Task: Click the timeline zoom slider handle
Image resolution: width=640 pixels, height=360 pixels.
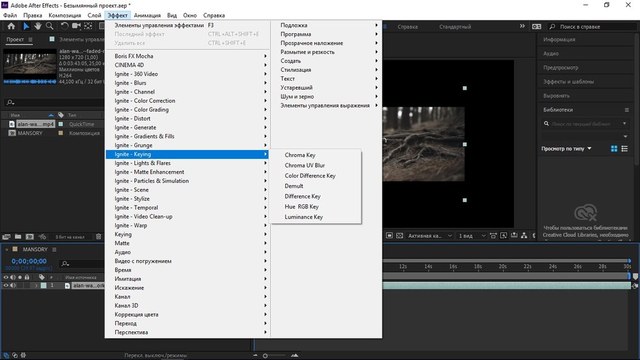Action: 265,356
